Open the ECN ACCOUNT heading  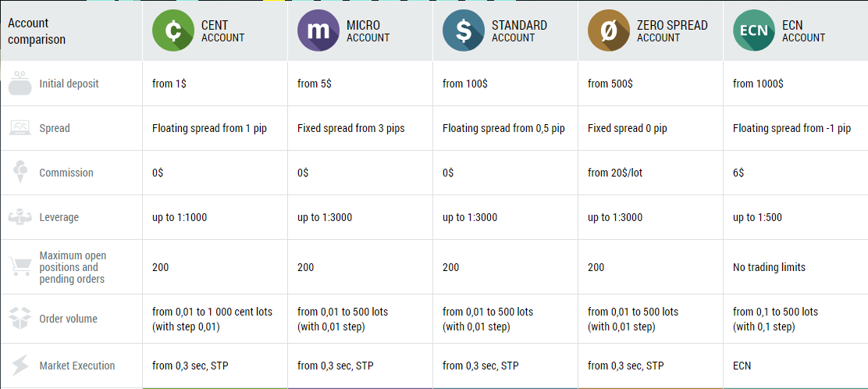(803, 31)
